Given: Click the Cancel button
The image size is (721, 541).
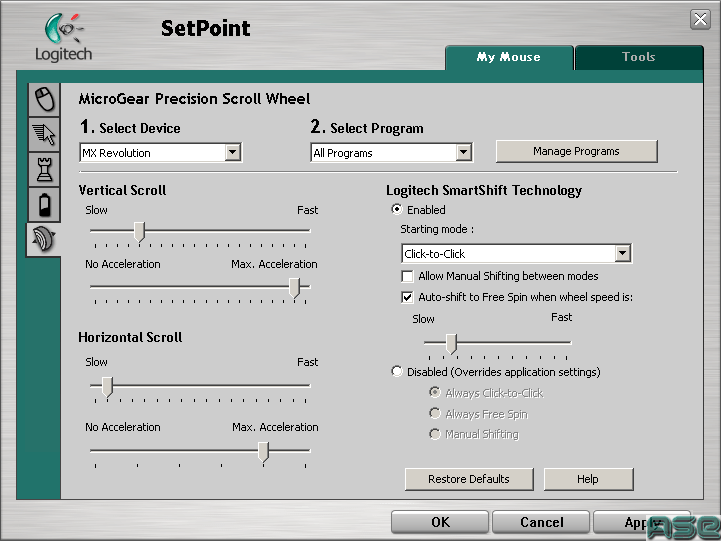Looking at the screenshot, I should coord(541,522).
